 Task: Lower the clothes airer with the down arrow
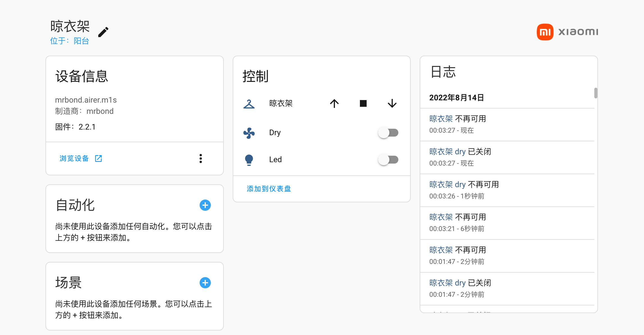[x=392, y=103]
